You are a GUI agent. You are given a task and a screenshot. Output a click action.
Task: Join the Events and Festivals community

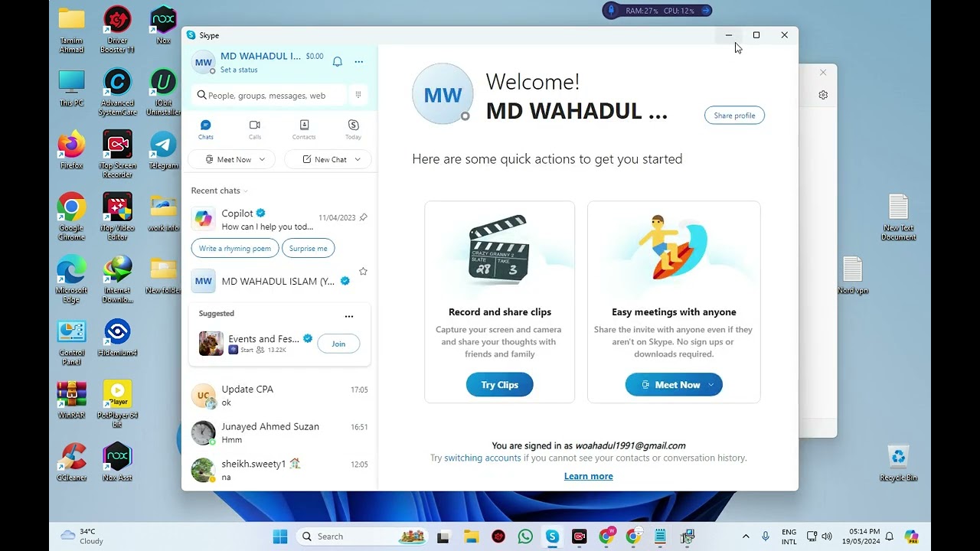click(338, 344)
